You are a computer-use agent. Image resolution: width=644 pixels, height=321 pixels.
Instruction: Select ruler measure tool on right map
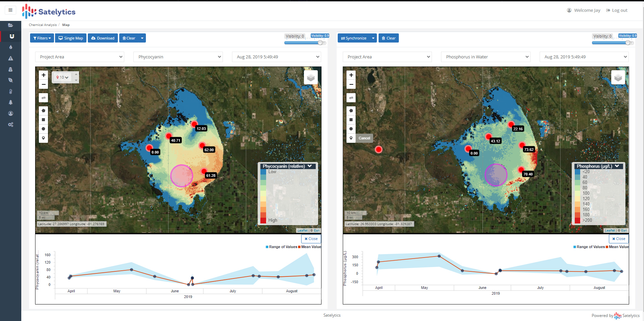point(351,98)
